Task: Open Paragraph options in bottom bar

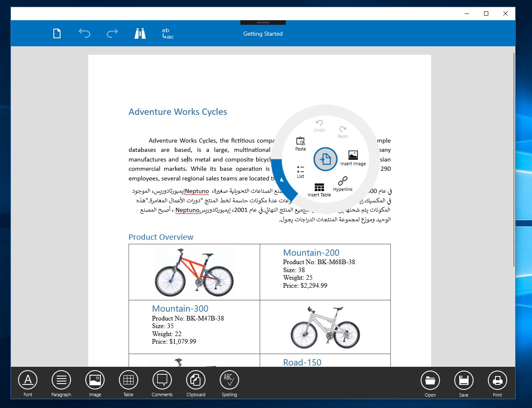Action: tap(61, 383)
